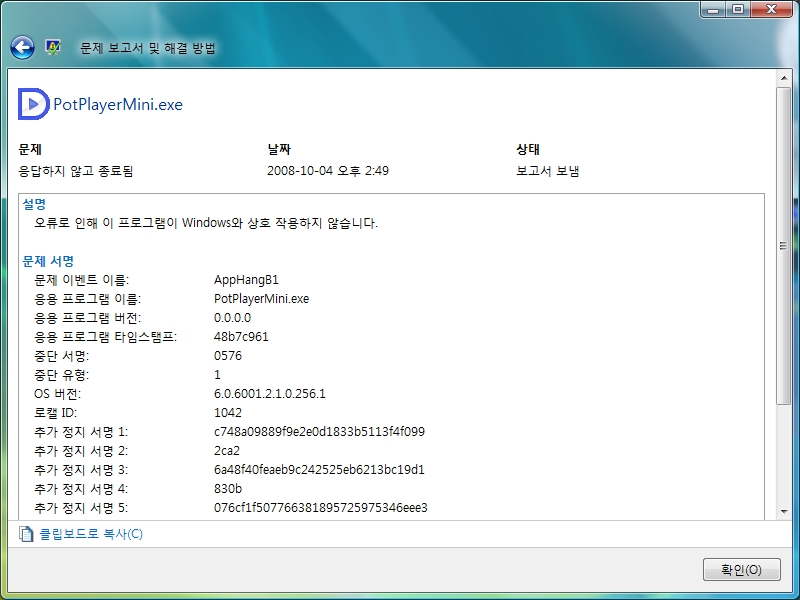The image size is (800, 600).
Task: Click the timestamp value 48b7c961
Action: pos(241,337)
